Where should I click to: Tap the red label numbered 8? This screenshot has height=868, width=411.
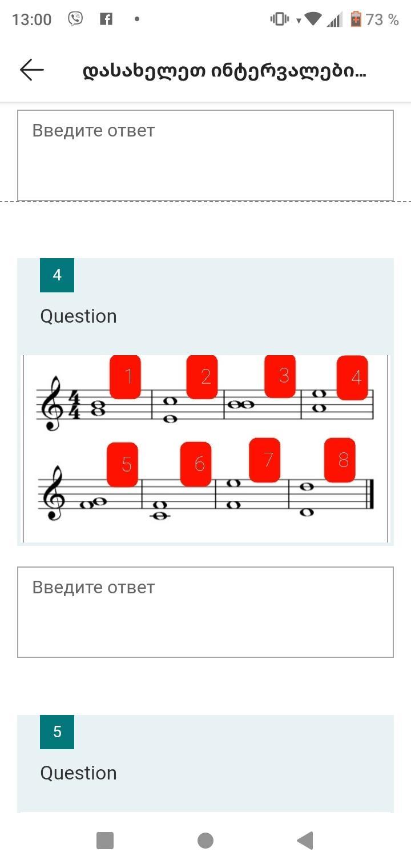pos(340,460)
